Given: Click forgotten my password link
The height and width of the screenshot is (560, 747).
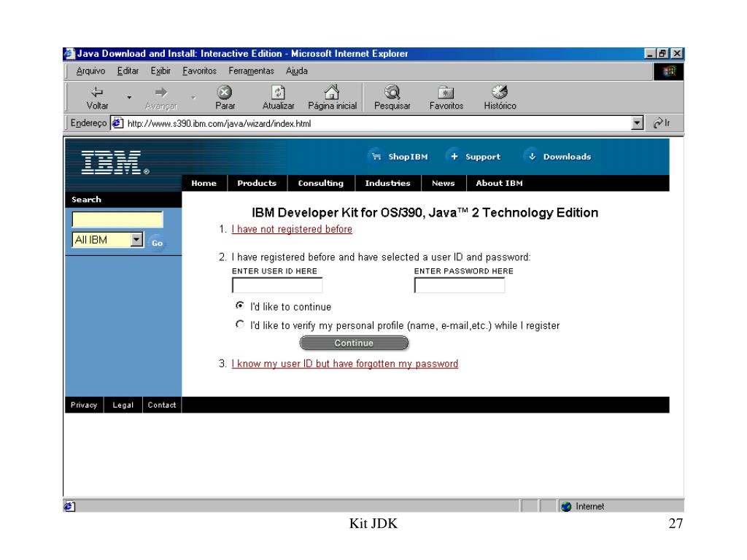Looking at the screenshot, I should [345, 364].
